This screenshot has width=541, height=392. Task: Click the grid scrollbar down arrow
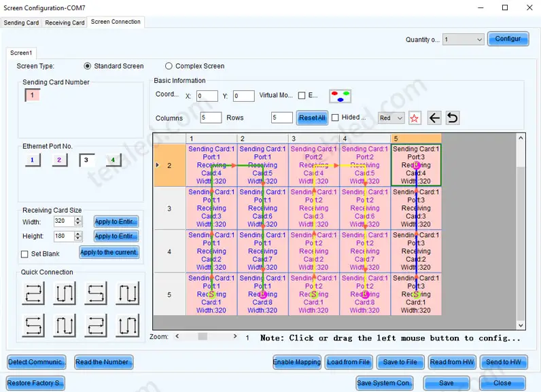[x=521, y=325]
